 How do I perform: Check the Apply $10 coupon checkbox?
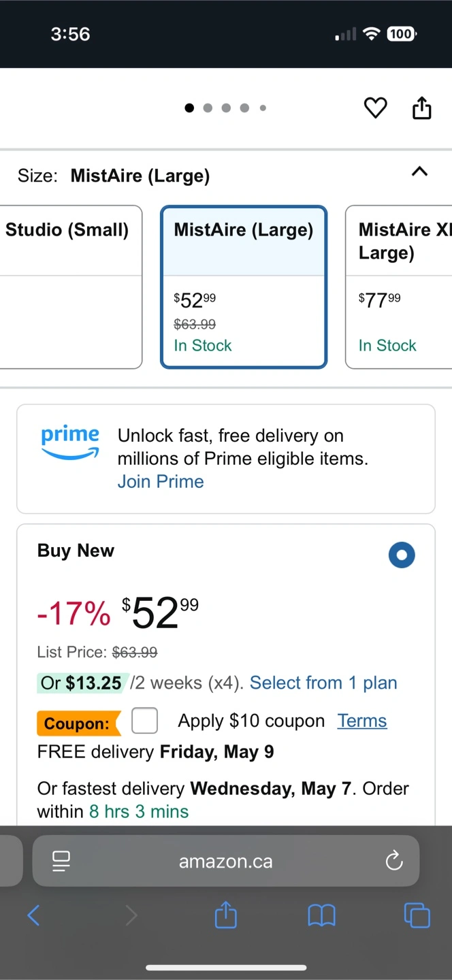(x=145, y=721)
